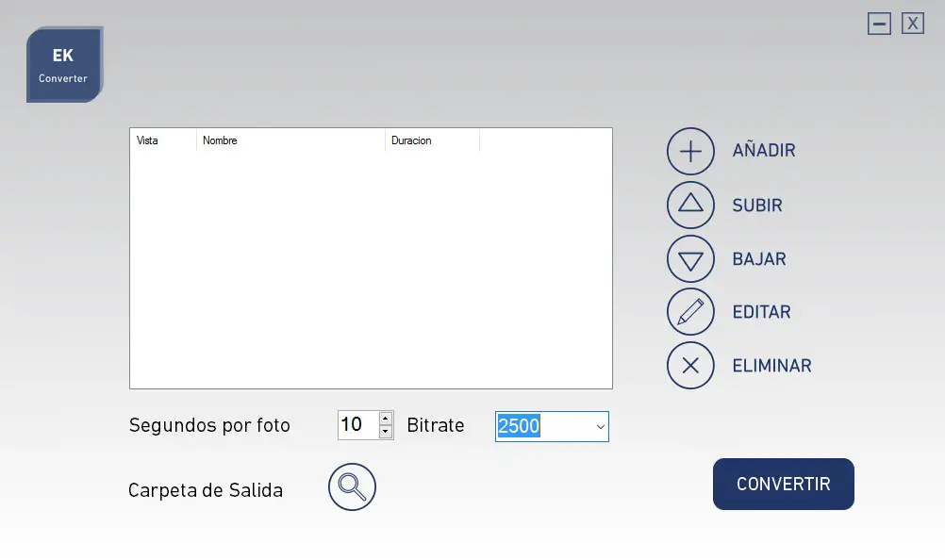Sort by the Nombre column header

click(x=290, y=140)
